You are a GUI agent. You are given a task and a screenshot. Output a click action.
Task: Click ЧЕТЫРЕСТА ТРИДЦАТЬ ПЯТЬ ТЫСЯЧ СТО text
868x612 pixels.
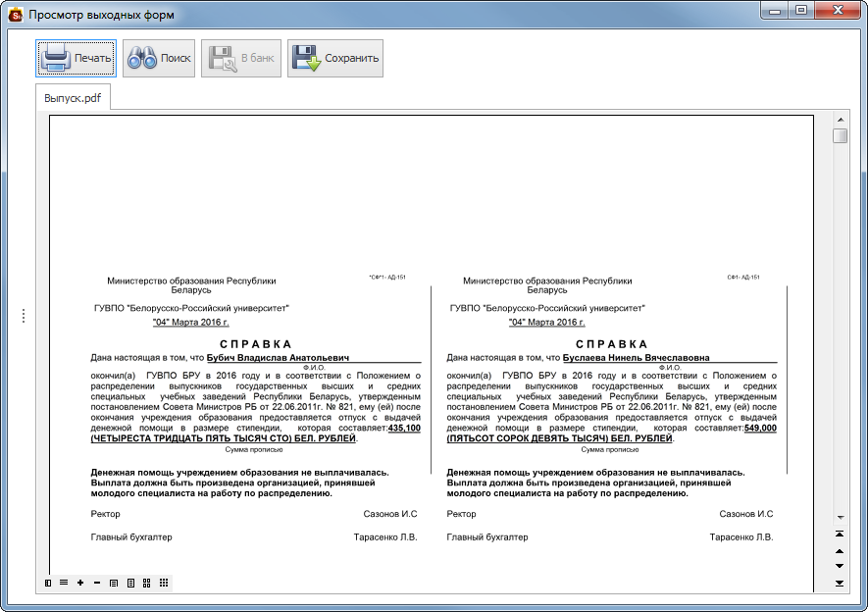click(x=191, y=438)
